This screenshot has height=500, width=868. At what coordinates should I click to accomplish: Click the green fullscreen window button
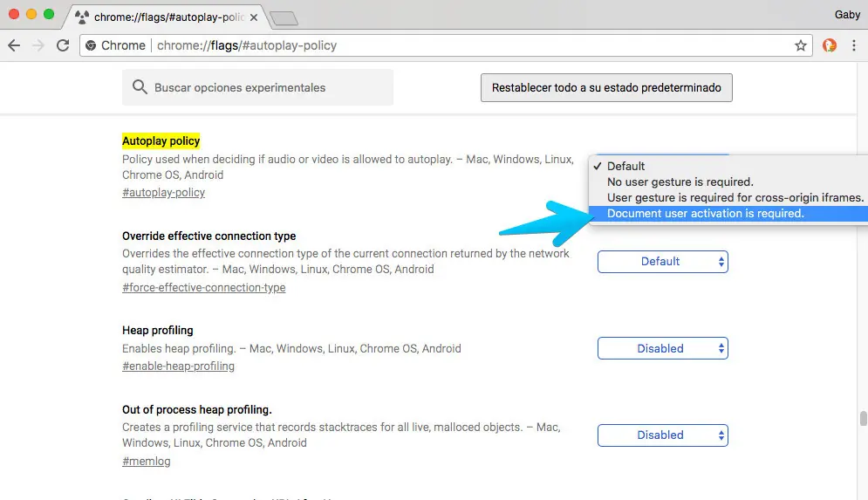coord(49,14)
